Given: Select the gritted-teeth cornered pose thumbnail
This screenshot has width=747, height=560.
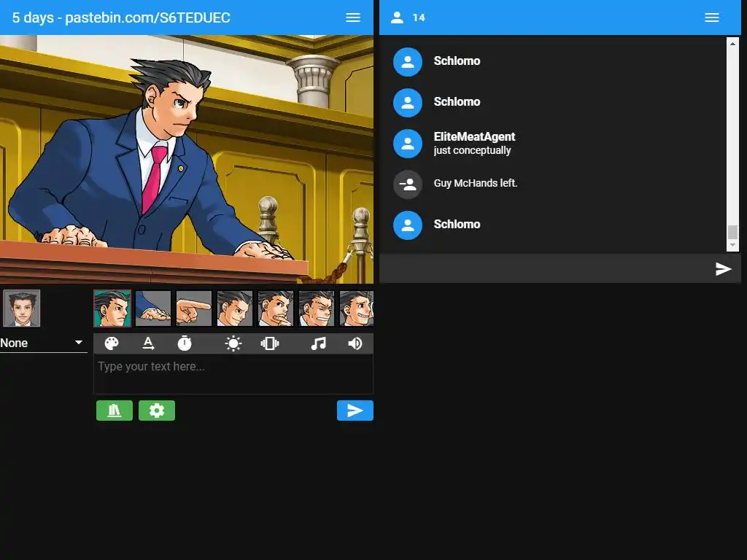Looking at the screenshot, I should 317,308.
